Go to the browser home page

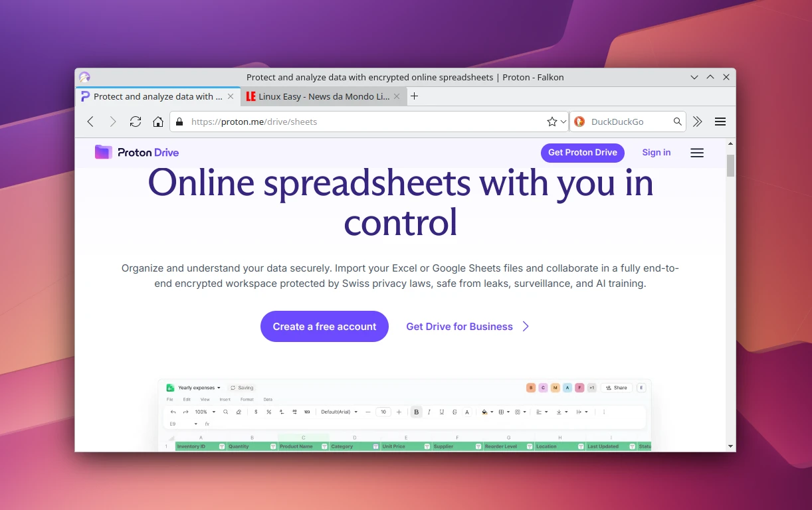(158, 122)
